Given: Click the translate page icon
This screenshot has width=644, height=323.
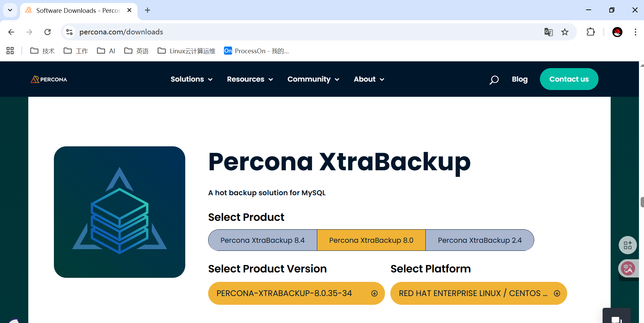Looking at the screenshot, I should point(548,32).
